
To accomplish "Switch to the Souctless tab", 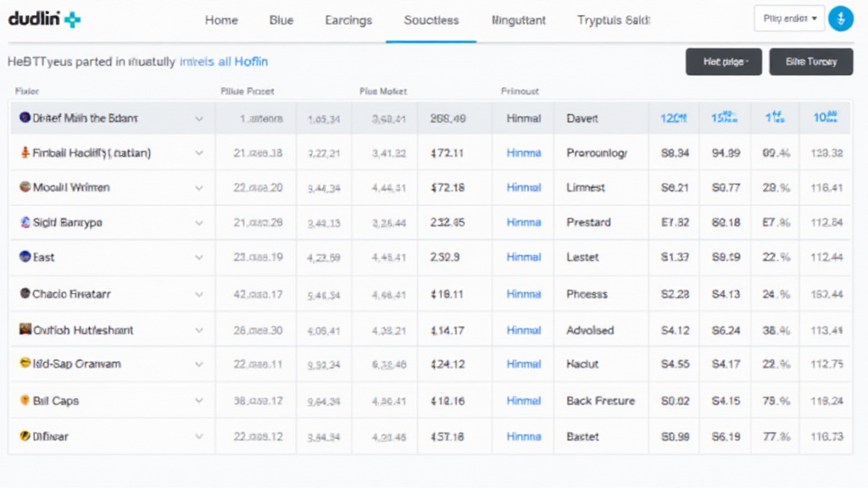I will [431, 19].
